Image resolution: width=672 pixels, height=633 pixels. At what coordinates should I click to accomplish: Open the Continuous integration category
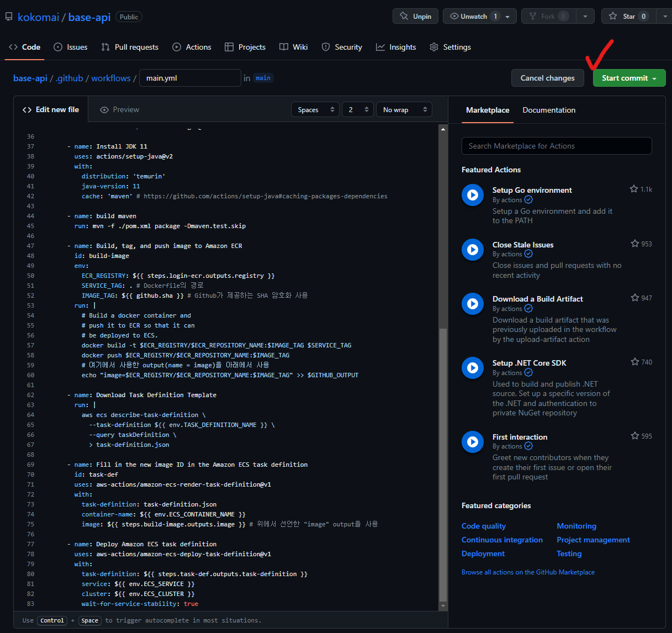502,540
